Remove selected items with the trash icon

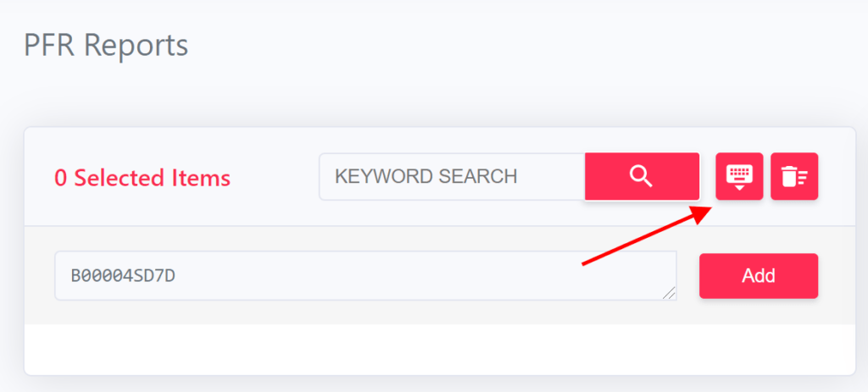tap(794, 176)
